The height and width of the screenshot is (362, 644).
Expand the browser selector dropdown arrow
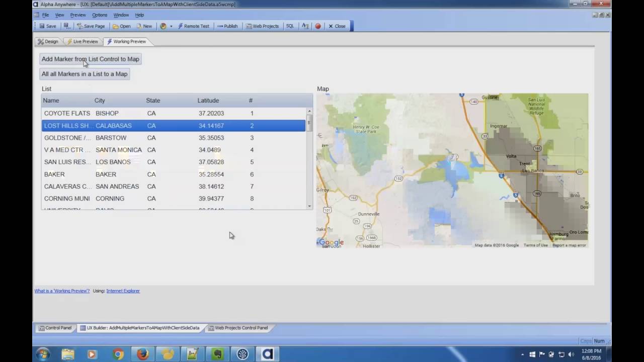pyautogui.click(x=171, y=26)
